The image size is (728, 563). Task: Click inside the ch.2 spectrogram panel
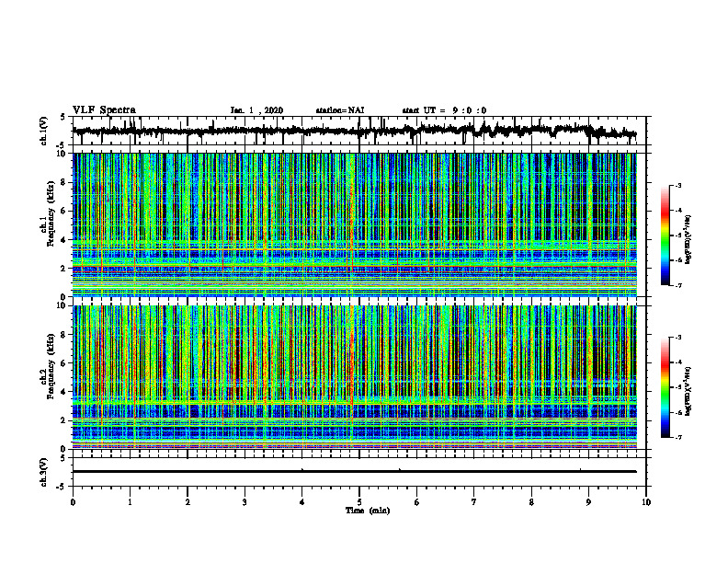click(355, 377)
